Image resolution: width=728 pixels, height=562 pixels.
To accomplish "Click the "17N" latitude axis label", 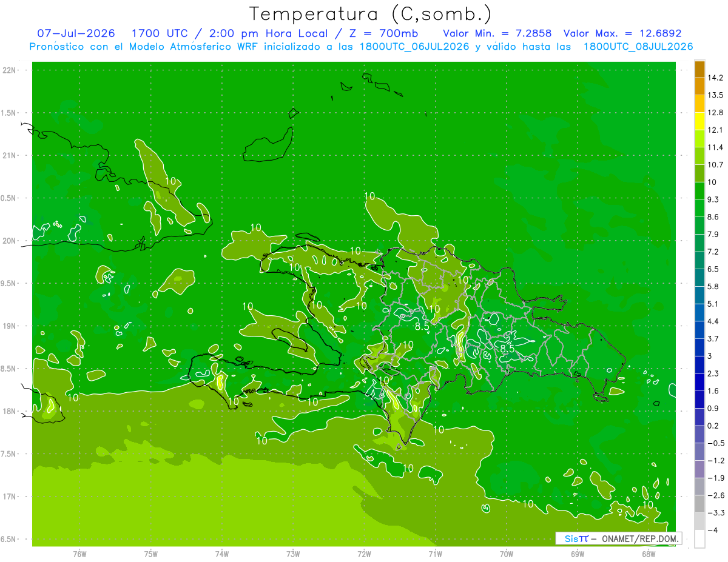I will tap(10, 497).
